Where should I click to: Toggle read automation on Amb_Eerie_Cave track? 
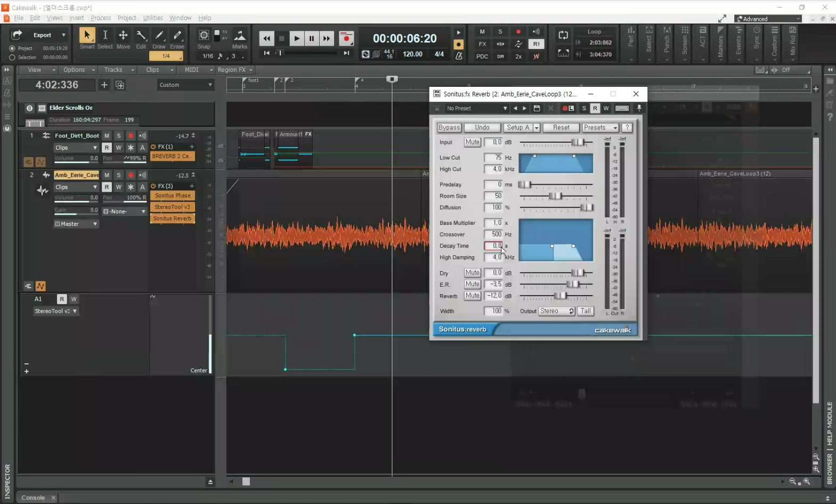[107, 187]
